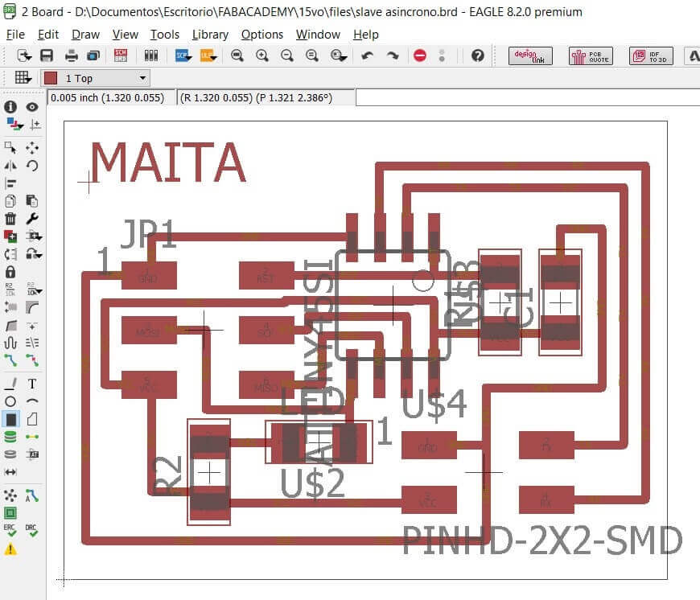Open the Library menu
Viewport: 700px width, 600px height.
[x=210, y=35]
